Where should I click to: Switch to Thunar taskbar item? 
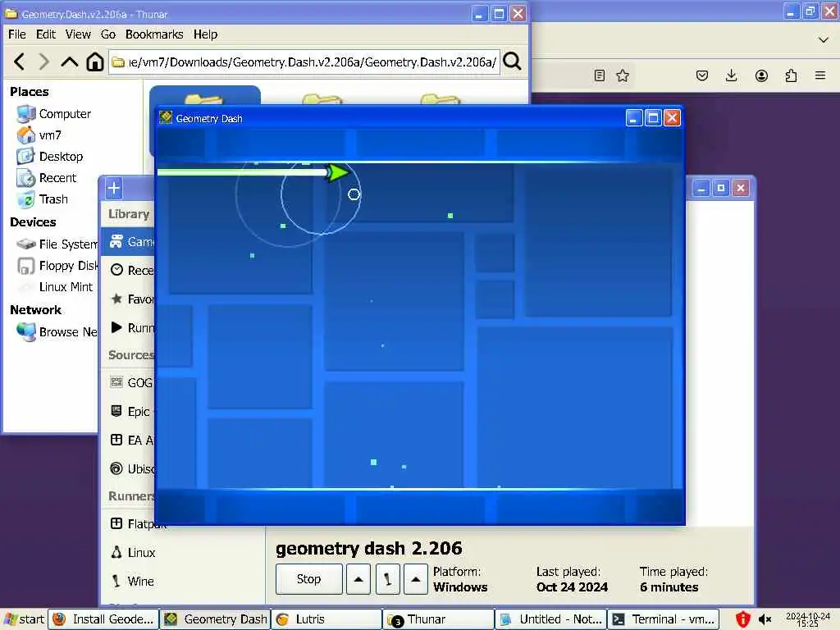pyautogui.click(x=438, y=619)
